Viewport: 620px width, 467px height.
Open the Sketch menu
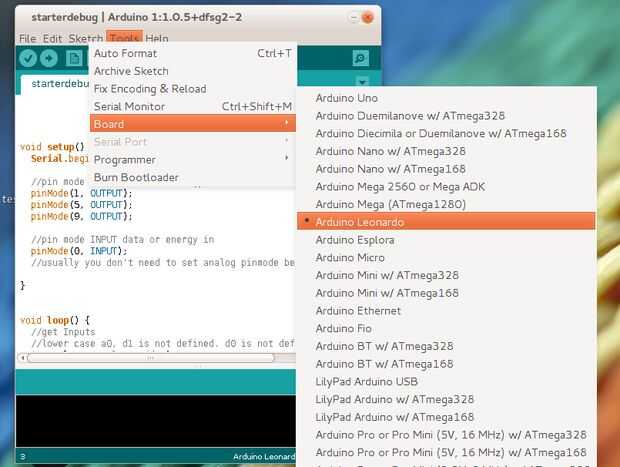[x=86, y=39]
